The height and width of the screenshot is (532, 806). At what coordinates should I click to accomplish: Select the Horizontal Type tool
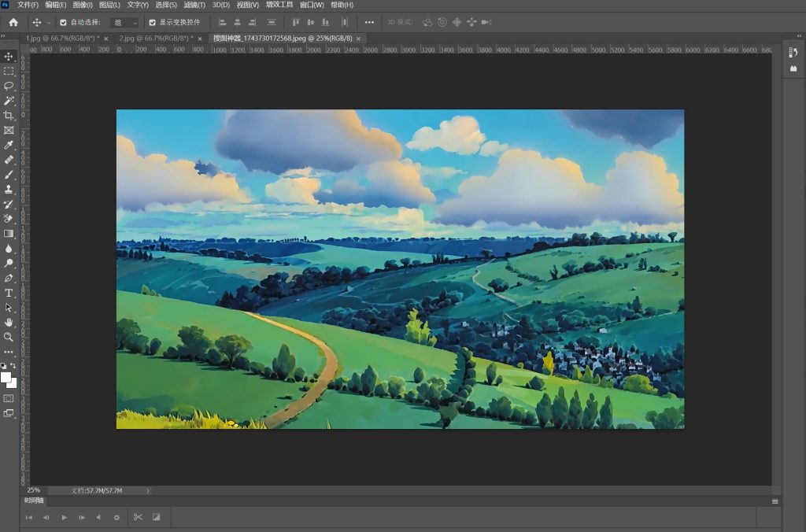pyautogui.click(x=9, y=293)
